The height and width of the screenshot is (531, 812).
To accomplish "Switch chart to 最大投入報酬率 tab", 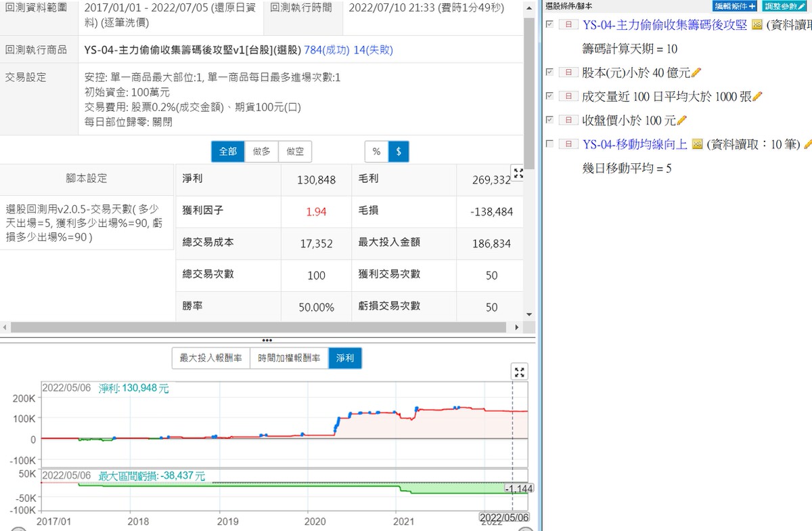I will (210, 358).
